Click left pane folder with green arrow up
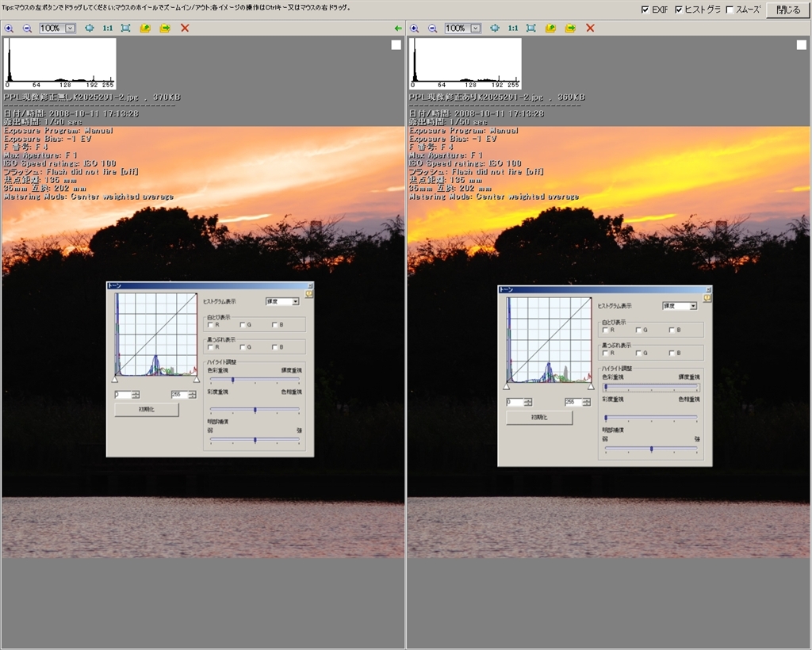This screenshot has height=650, width=812. pyautogui.click(x=146, y=29)
